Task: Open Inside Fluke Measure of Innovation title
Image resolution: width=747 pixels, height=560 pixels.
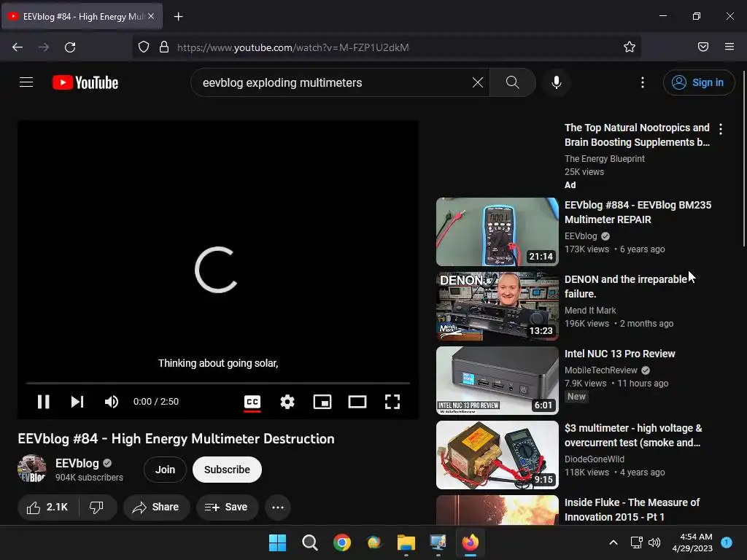Action: (x=632, y=510)
